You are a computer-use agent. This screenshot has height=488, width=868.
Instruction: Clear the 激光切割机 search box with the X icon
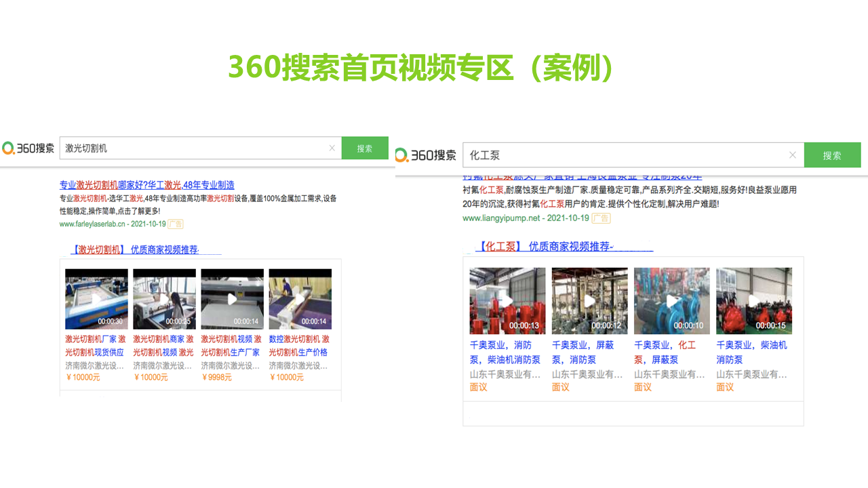click(332, 147)
